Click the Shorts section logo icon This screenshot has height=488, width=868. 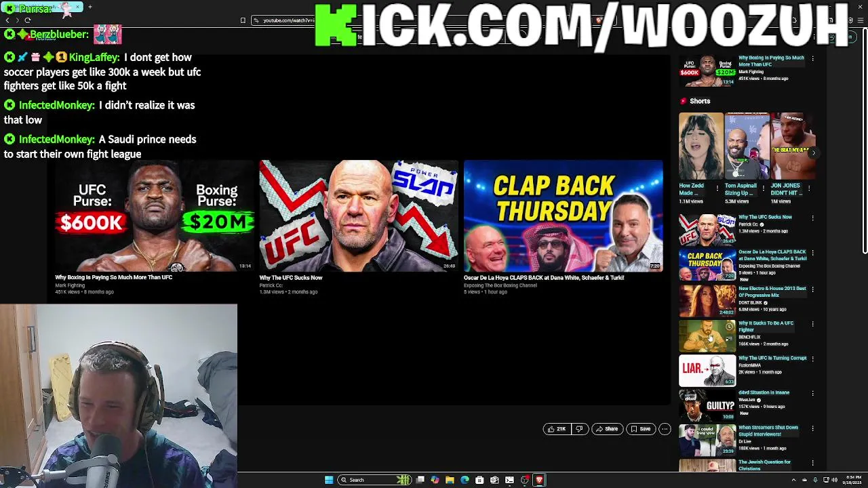pyautogui.click(x=684, y=101)
